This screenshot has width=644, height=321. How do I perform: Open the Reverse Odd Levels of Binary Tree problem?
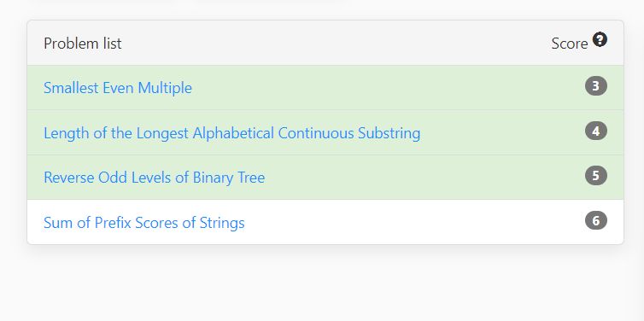154,178
